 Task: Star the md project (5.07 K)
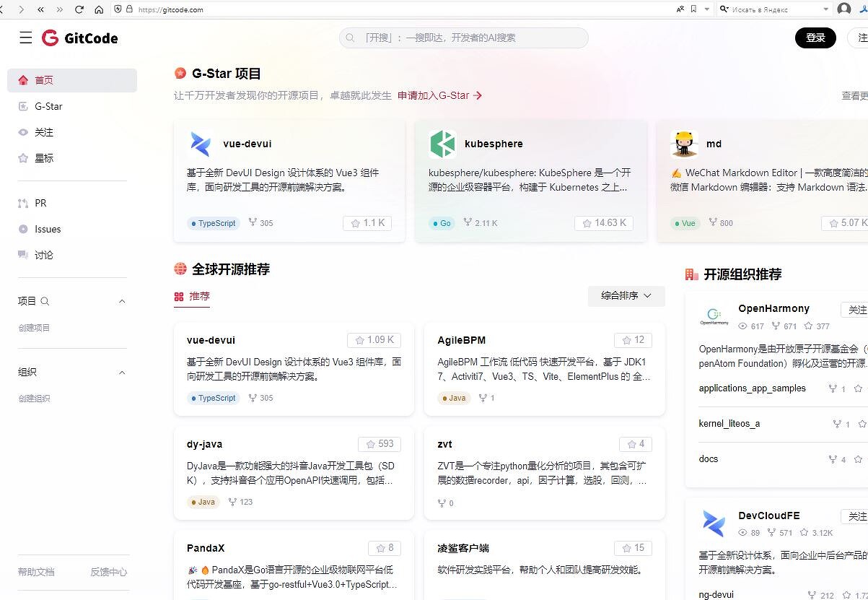click(x=845, y=223)
